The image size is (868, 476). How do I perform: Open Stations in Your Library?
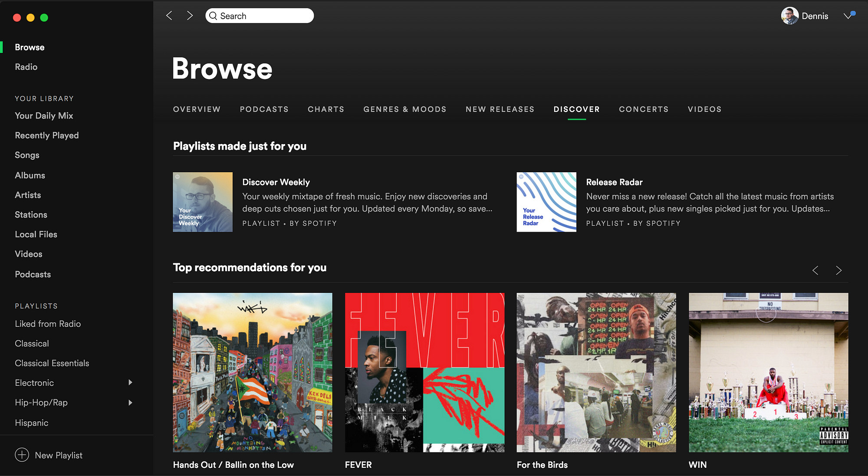pyautogui.click(x=31, y=214)
